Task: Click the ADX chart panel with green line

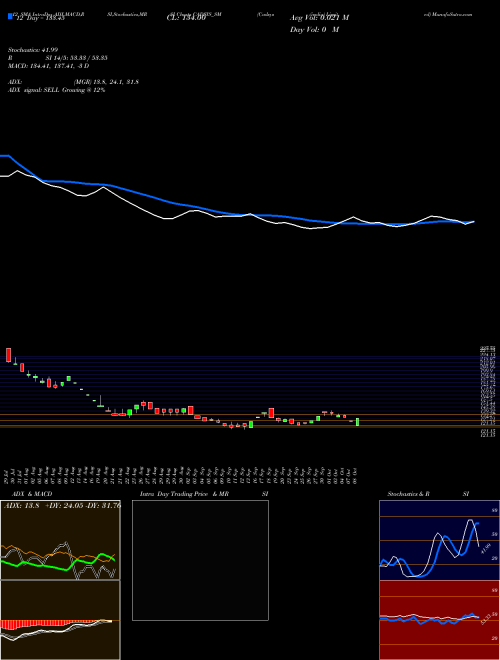Action: pos(60,540)
